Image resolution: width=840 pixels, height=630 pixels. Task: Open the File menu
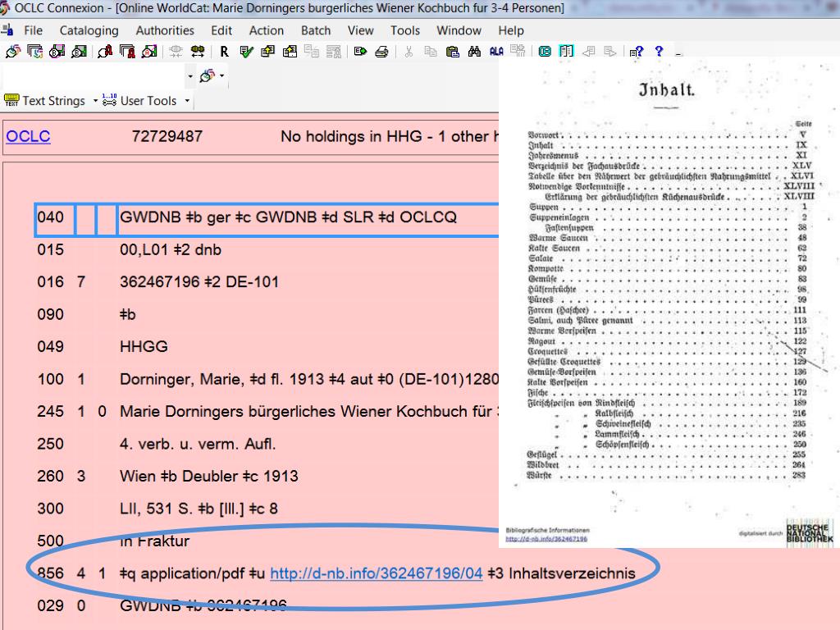coord(33,30)
